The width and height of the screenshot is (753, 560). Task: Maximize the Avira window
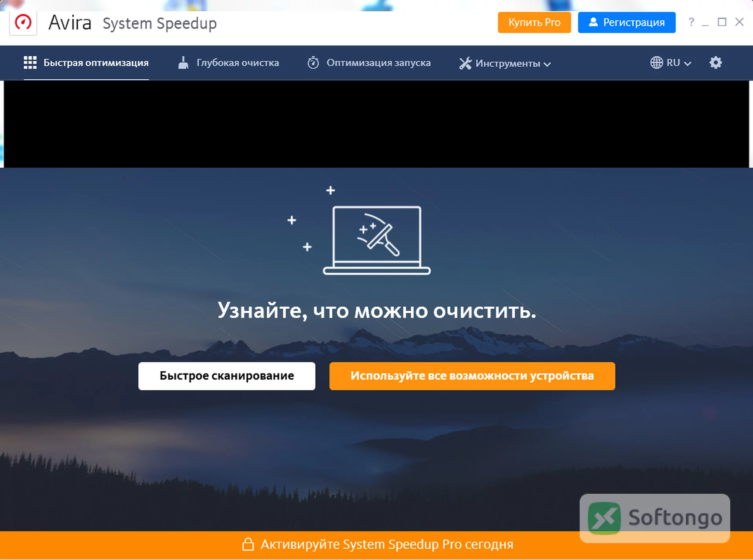click(x=722, y=22)
